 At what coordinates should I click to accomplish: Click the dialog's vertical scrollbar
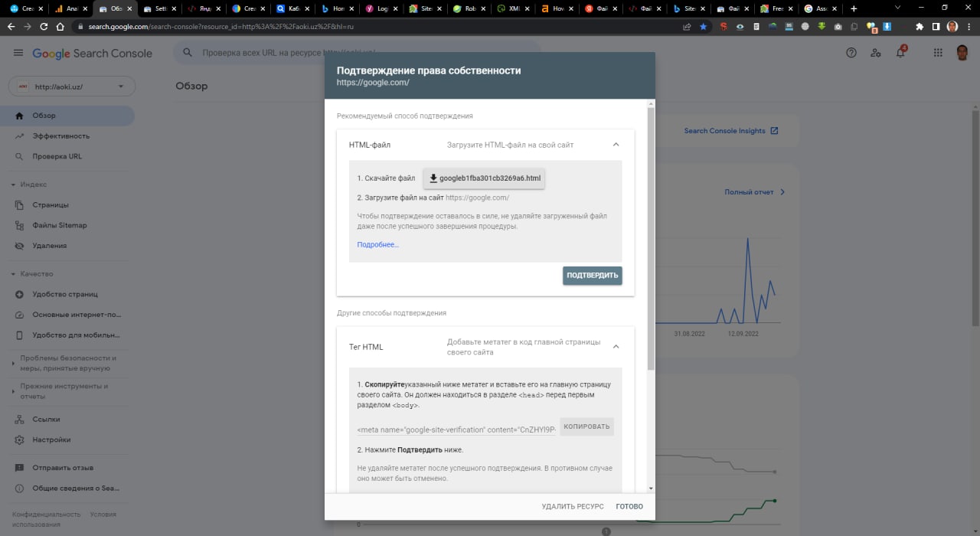point(651,237)
